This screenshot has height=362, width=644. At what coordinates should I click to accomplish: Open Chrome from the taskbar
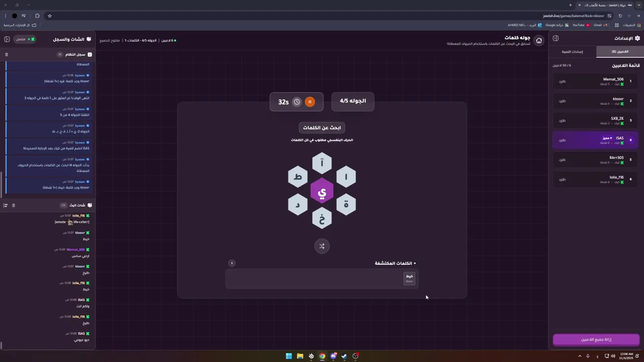coord(322,356)
